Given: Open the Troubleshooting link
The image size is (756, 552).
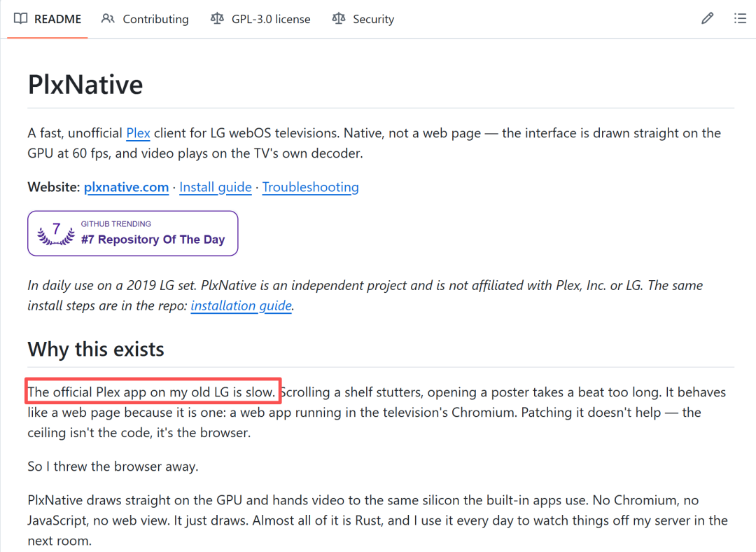Looking at the screenshot, I should tap(311, 187).
